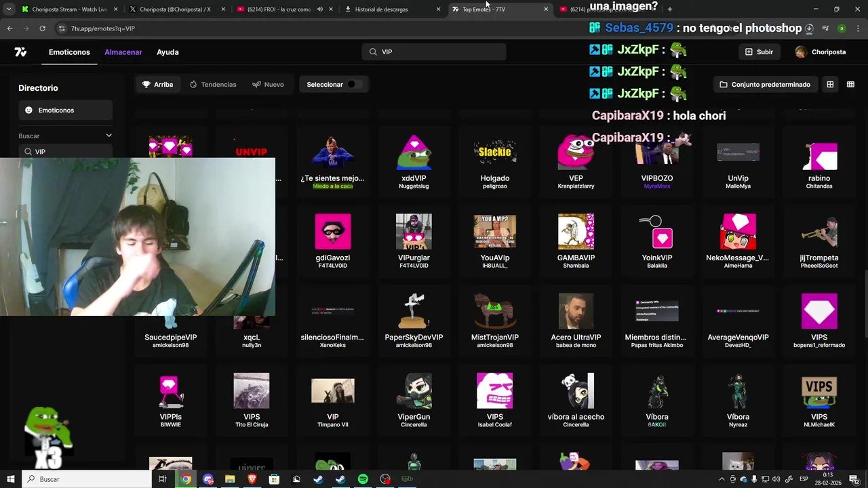Open the Windows Start menu
868x488 pixels.
[10, 479]
